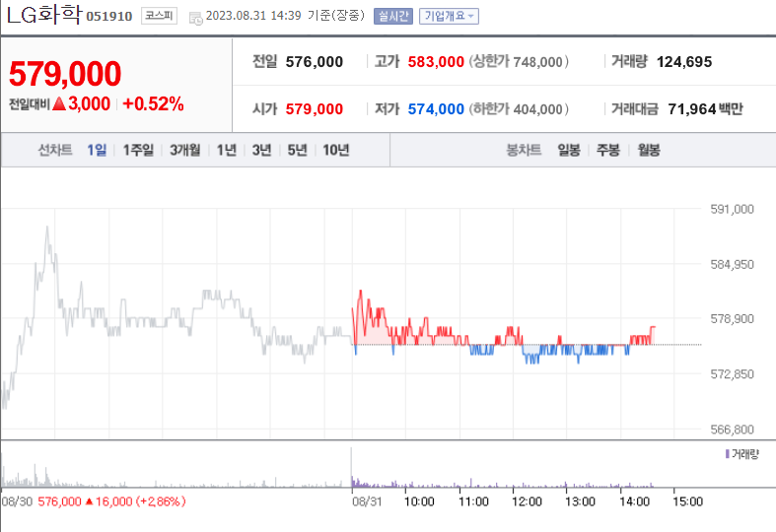Click the trading value 71,964 백만
The width and height of the screenshot is (776, 532).
coord(706,108)
